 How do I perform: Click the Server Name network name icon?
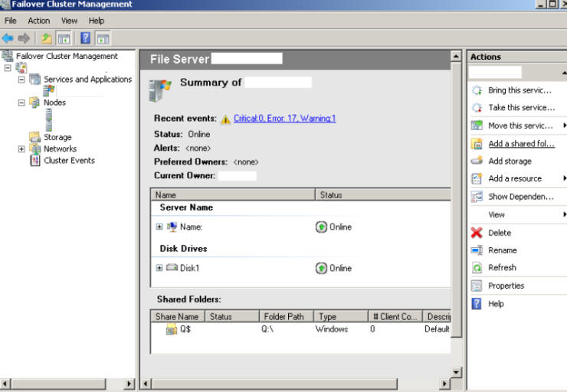point(172,227)
